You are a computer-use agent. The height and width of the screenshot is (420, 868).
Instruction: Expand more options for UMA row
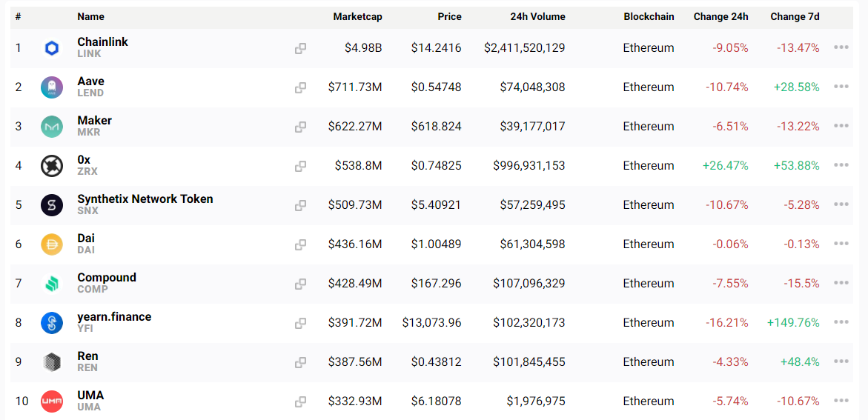[x=841, y=401]
